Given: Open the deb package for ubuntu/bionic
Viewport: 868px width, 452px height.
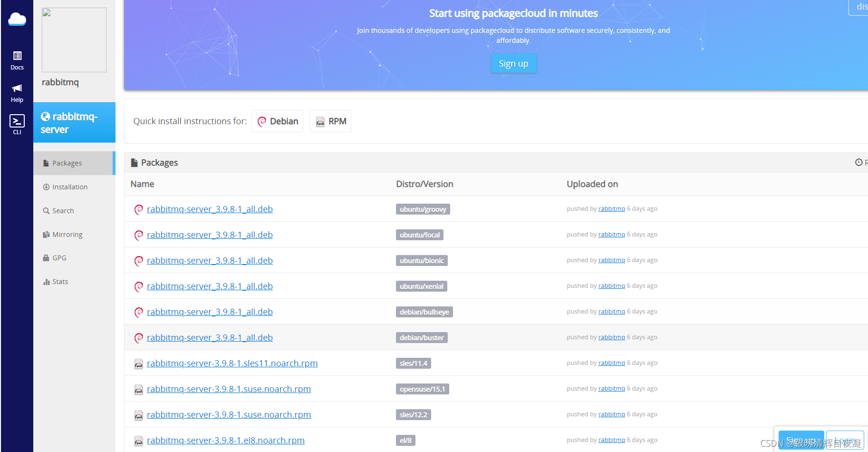Looking at the screenshot, I should coord(210,261).
